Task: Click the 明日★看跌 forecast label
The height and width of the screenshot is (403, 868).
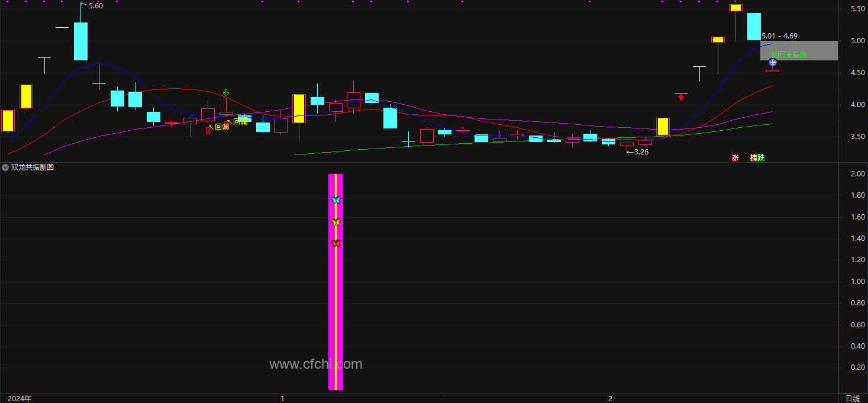Action: click(789, 55)
